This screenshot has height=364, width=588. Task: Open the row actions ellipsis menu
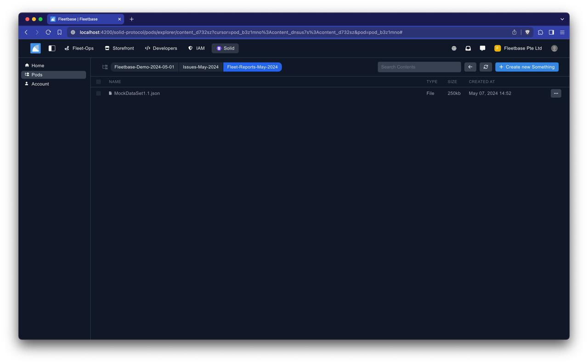tap(556, 93)
